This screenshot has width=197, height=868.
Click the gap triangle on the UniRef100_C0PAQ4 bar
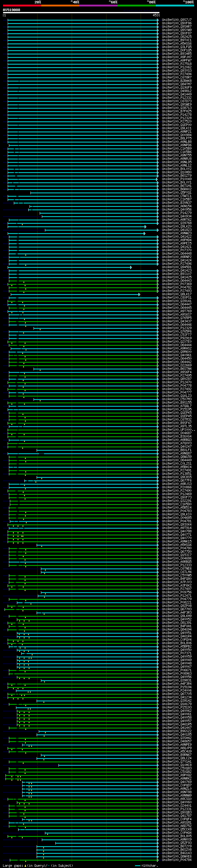tap(47, 834)
